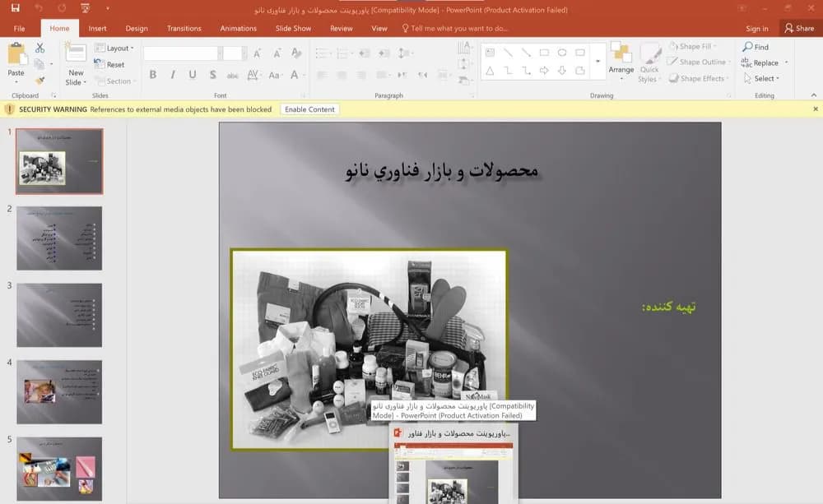Viewport: 823px width, 504px height.
Task: Collapse the ribbon arrow
Action: (814, 95)
